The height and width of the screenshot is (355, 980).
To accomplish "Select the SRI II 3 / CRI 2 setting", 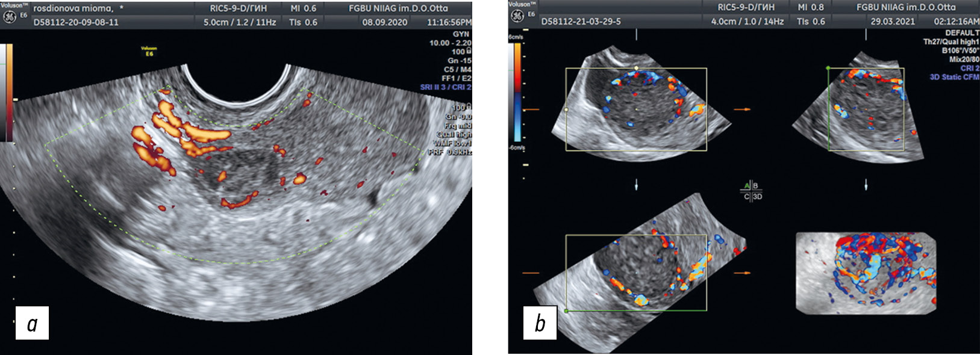I will coord(446,87).
